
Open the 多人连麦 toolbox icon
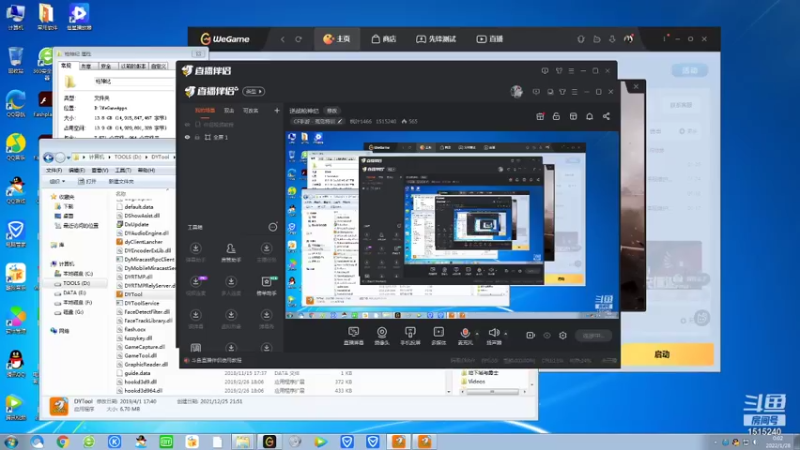[231, 282]
